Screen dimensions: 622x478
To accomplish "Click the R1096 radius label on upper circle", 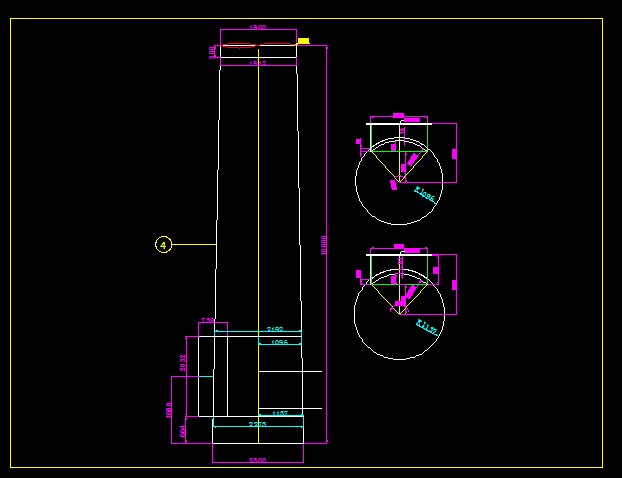I will coord(425,193).
